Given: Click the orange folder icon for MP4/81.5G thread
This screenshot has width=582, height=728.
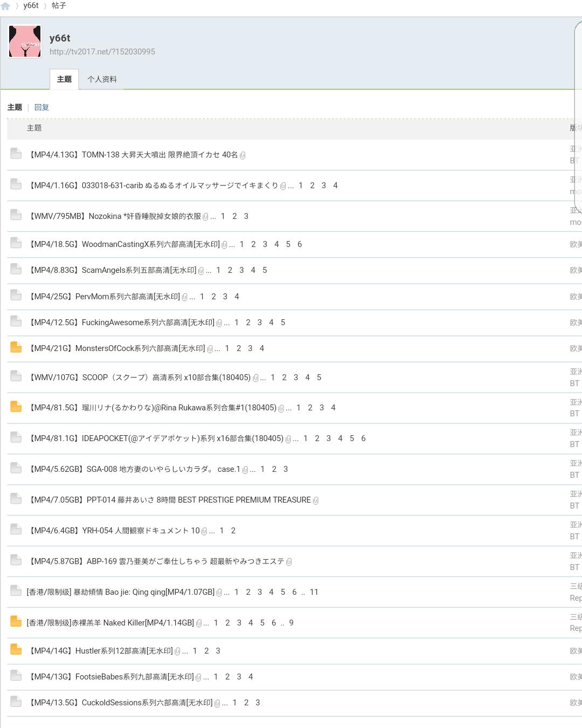Looking at the screenshot, I should (16, 406).
